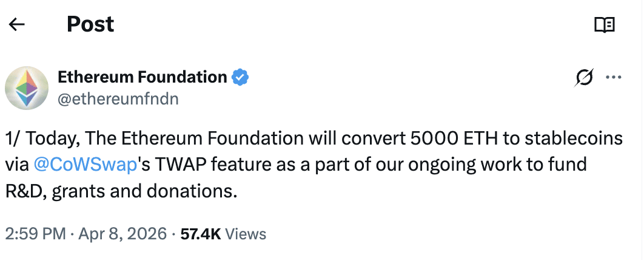Click the Ethereum Foundation display name
The image size is (644, 260).
(x=142, y=77)
